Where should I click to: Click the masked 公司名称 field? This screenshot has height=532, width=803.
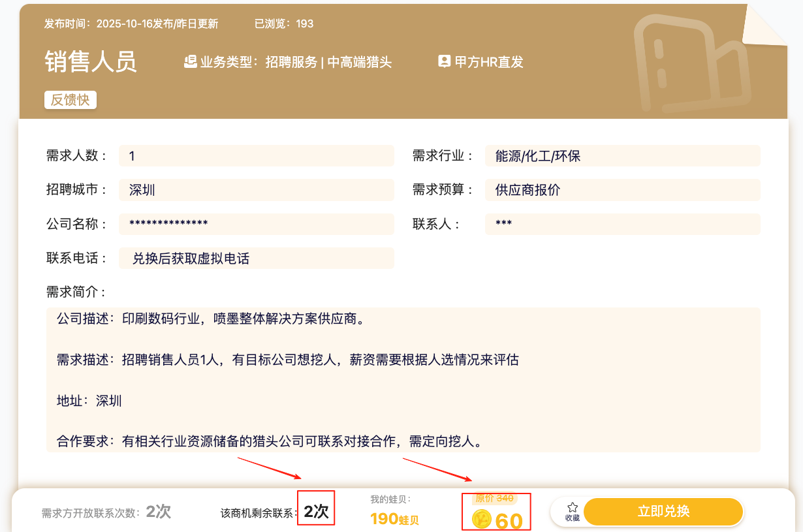point(257,224)
